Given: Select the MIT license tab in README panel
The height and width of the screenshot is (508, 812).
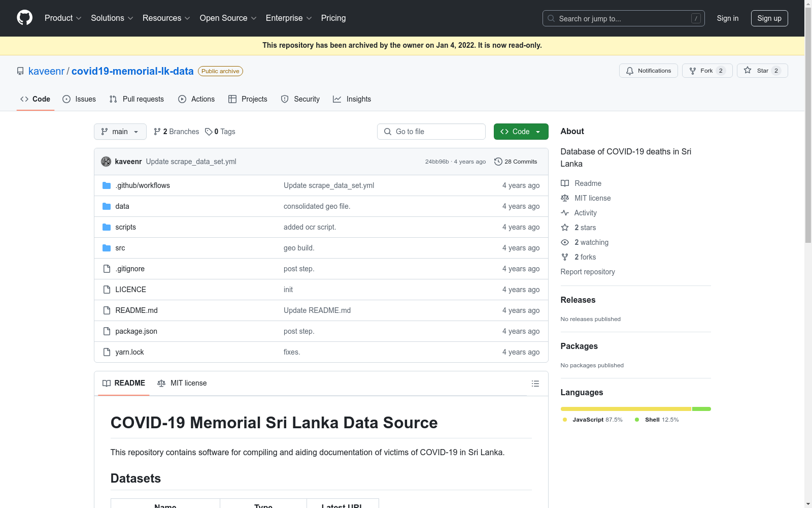Looking at the screenshot, I should pos(182,383).
